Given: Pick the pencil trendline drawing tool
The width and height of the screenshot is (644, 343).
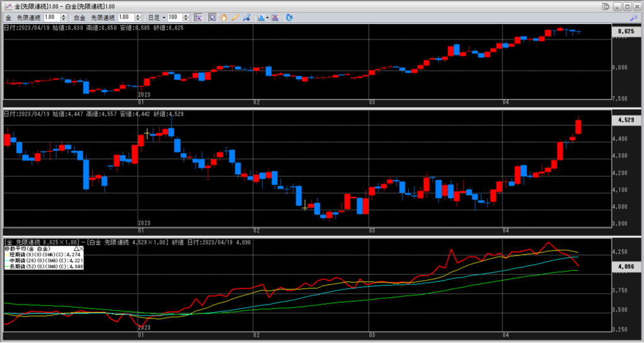Looking at the screenshot, I should 235,17.
